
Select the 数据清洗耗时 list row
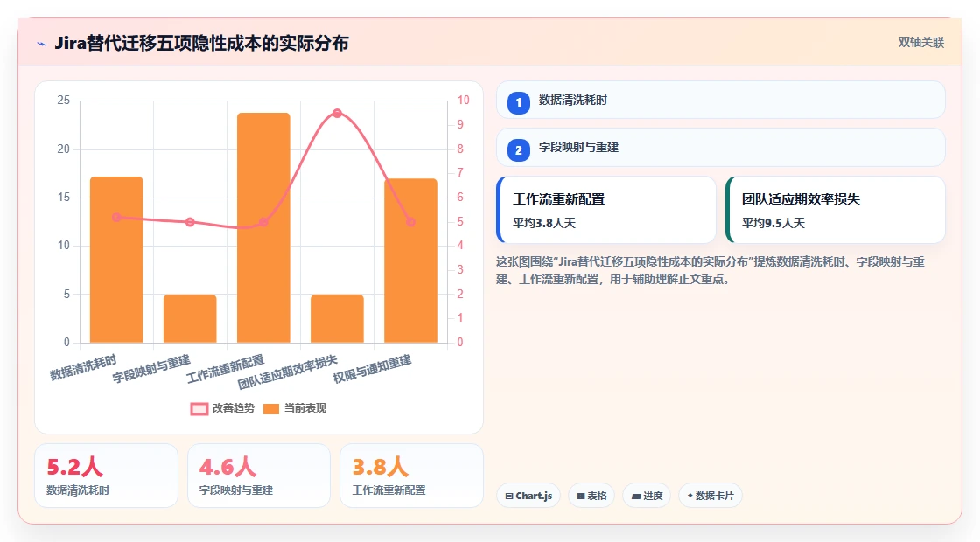[x=721, y=100]
